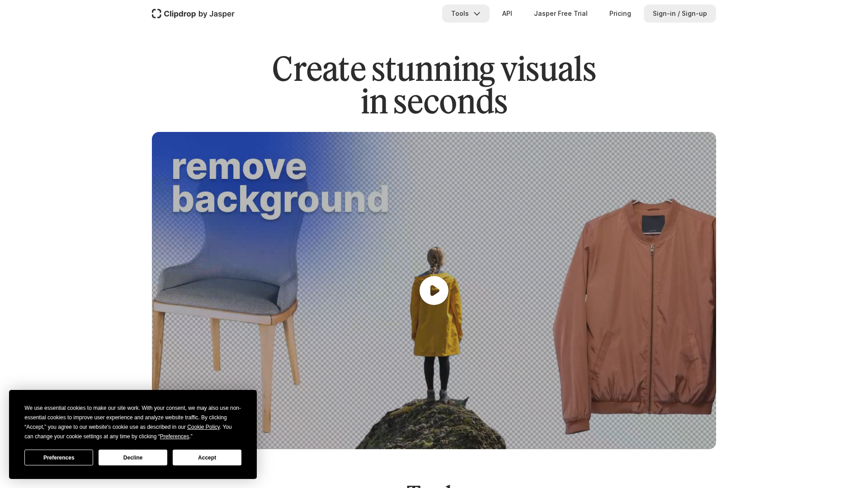Click the 'Clipdrop by Jasper' brand name
The height and width of the screenshot is (488, 868).
199,14
